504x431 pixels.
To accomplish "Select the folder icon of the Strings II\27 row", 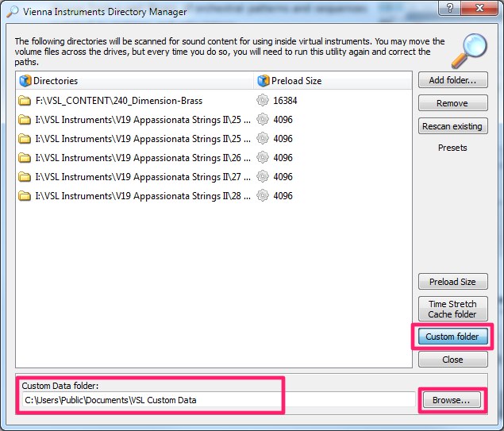I will coord(24,177).
